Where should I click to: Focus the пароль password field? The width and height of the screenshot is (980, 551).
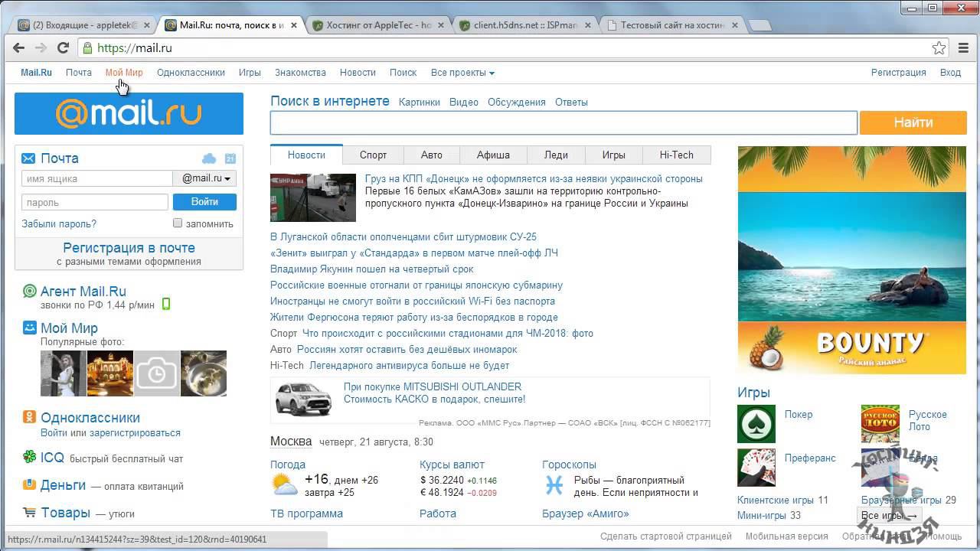coord(95,202)
